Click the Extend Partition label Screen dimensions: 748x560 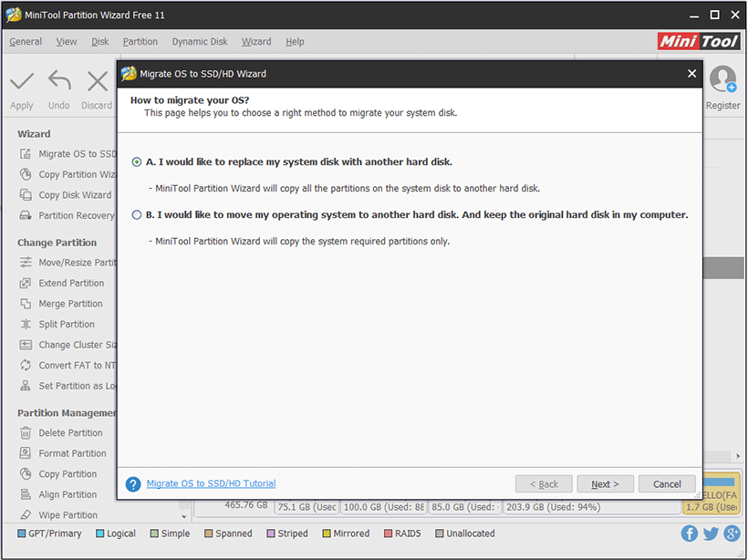click(x=71, y=283)
